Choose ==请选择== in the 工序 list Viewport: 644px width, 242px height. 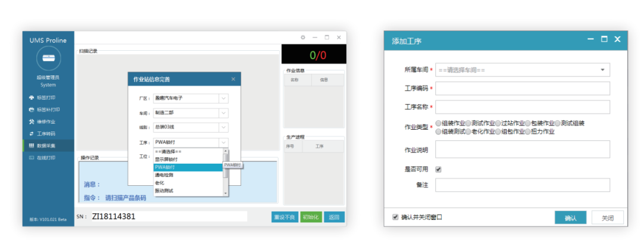pos(188,152)
